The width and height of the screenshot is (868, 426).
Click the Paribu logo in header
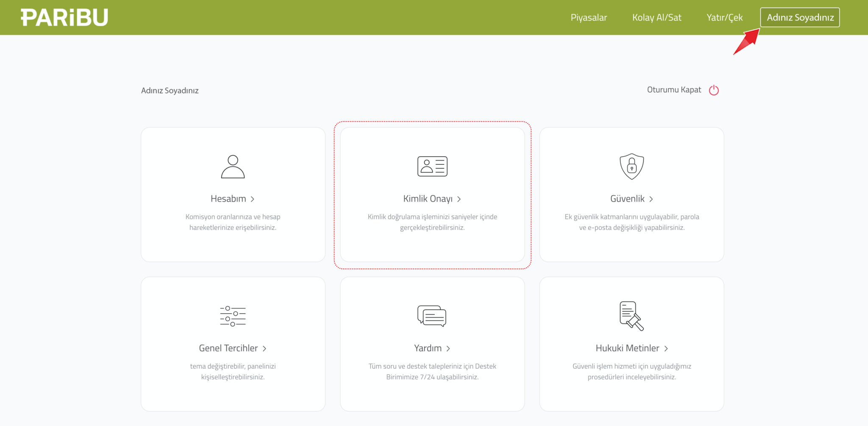(x=64, y=17)
